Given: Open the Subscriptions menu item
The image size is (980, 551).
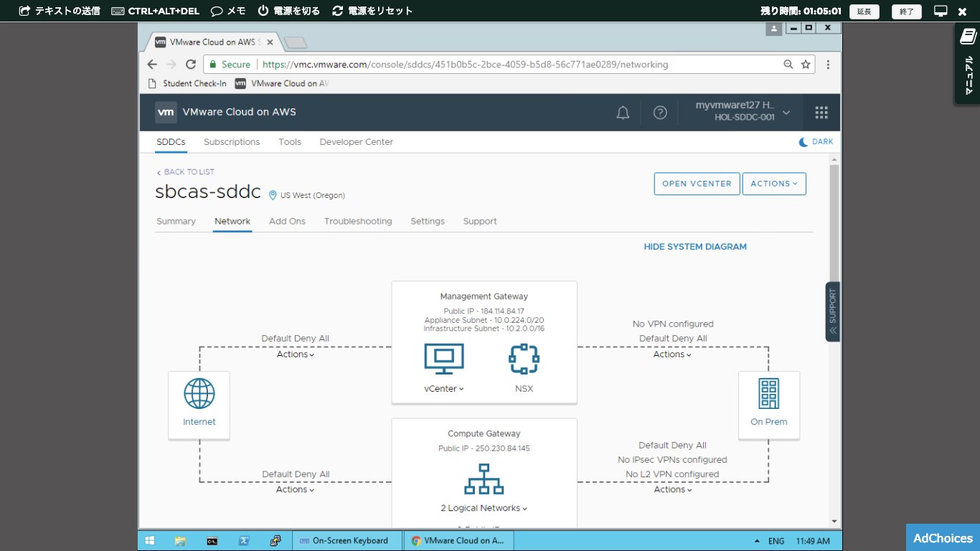Looking at the screenshot, I should 232,142.
